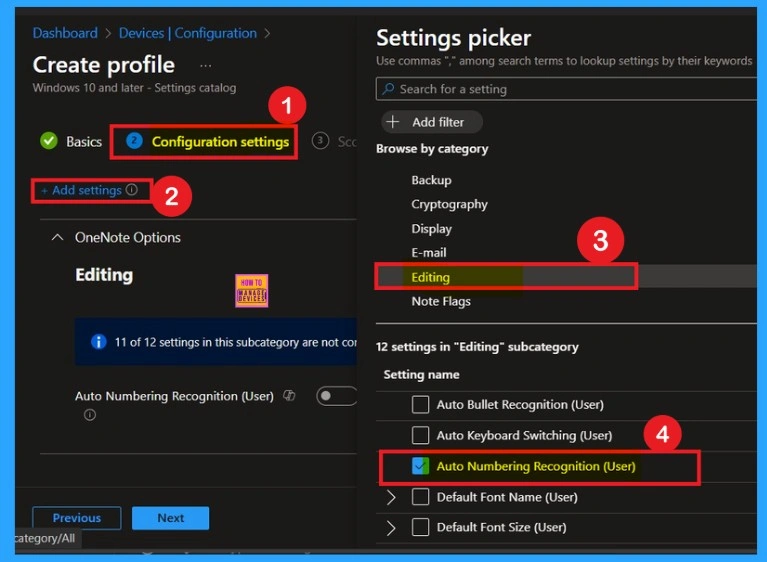Uncheck Auto Numbering Recognition (User) checkbox
Viewport: 767px width, 562px height.
[x=420, y=466]
